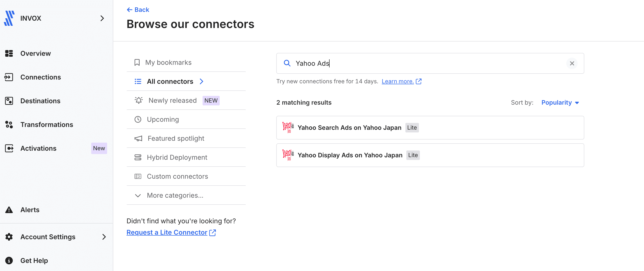Click the Yahoo Display Ads logo
This screenshot has width=644, height=271.
click(288, 155)
